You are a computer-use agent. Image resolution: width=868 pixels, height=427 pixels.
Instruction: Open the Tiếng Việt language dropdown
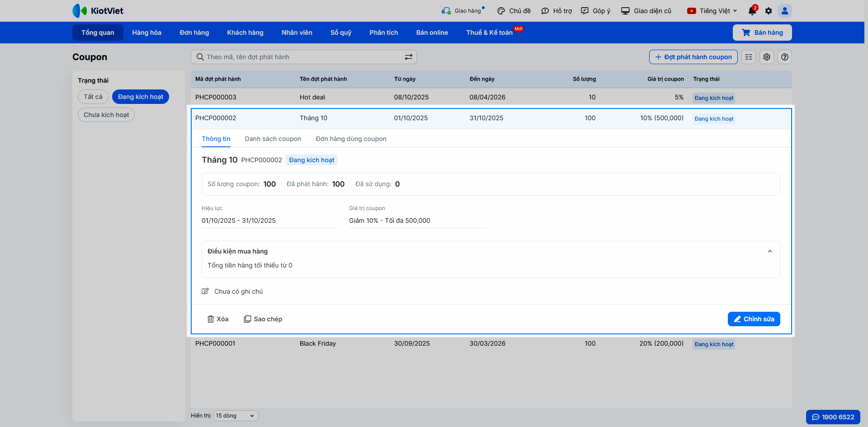click(x=712, y=11)
